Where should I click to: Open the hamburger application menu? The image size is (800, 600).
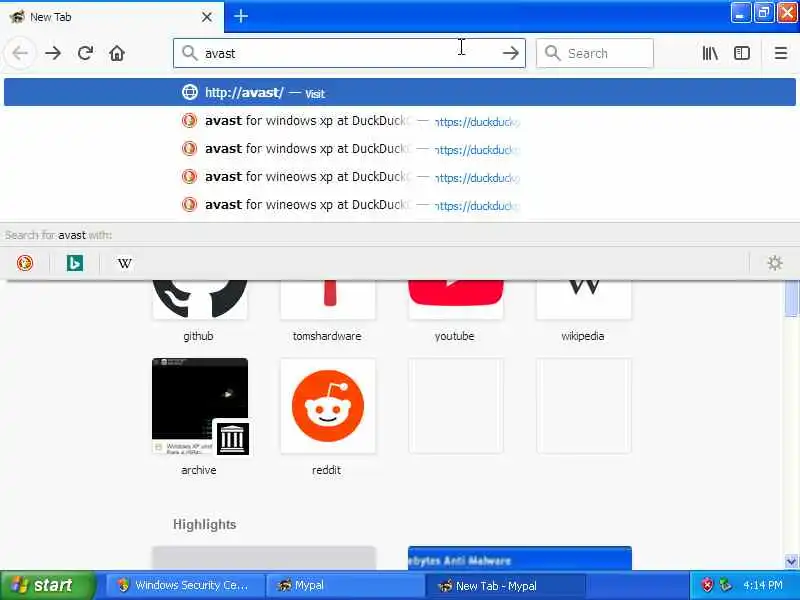pyautogui.click(x=780, y=53)
